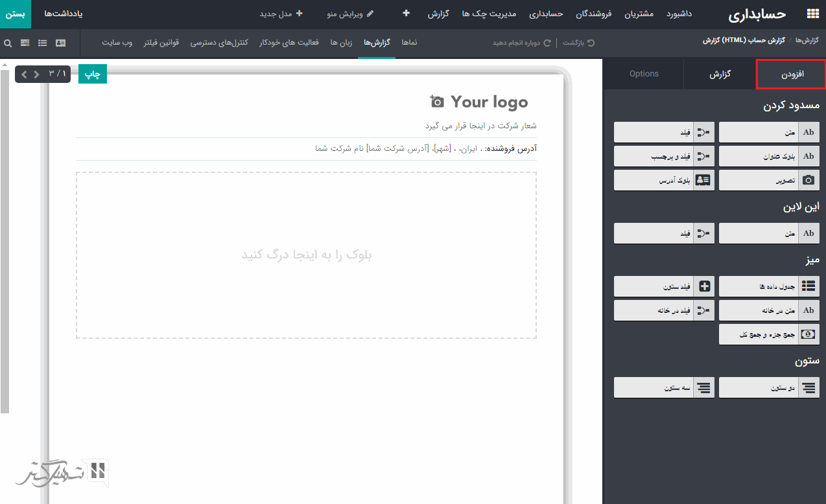Add the بلوک آدرس (address block) component
Image resolution: width=826 pixels, height=504 pixels.
664,181
